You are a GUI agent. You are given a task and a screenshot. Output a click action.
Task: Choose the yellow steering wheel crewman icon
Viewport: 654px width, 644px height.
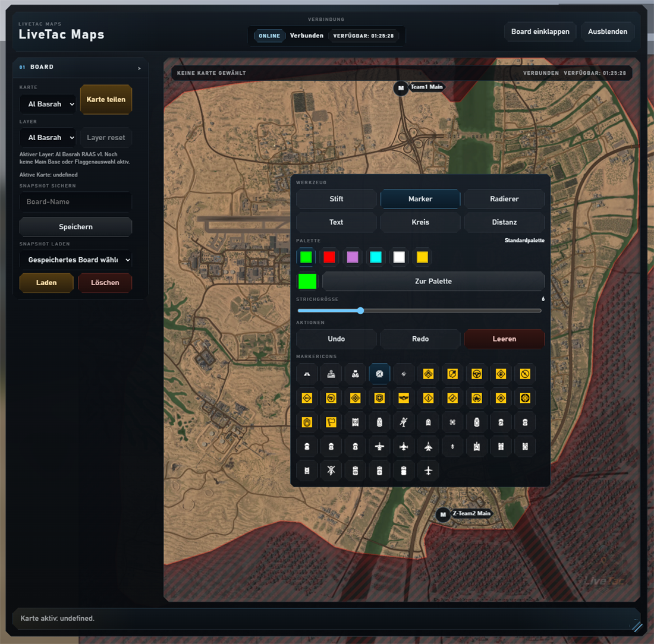477,374
